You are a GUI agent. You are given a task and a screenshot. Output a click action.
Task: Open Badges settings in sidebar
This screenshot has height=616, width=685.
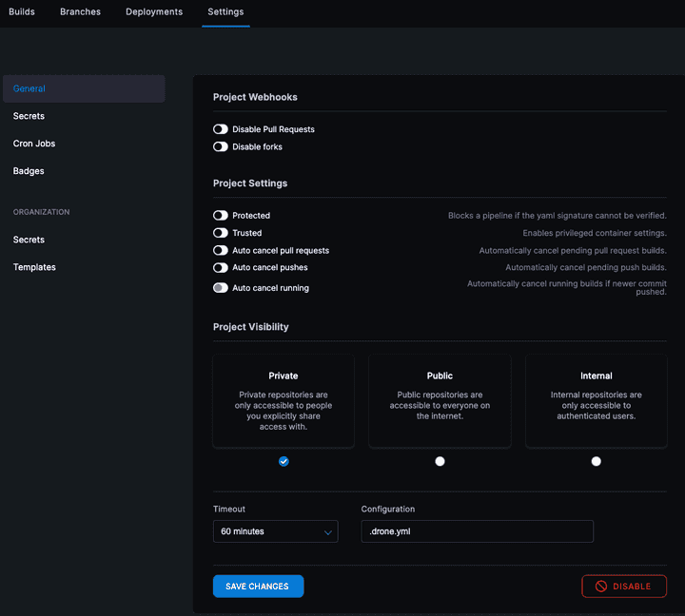click(x=29, y=171)
